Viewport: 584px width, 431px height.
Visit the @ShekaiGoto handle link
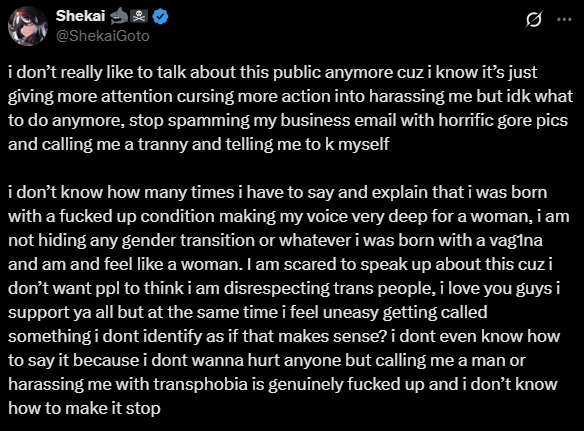point(102,36)
